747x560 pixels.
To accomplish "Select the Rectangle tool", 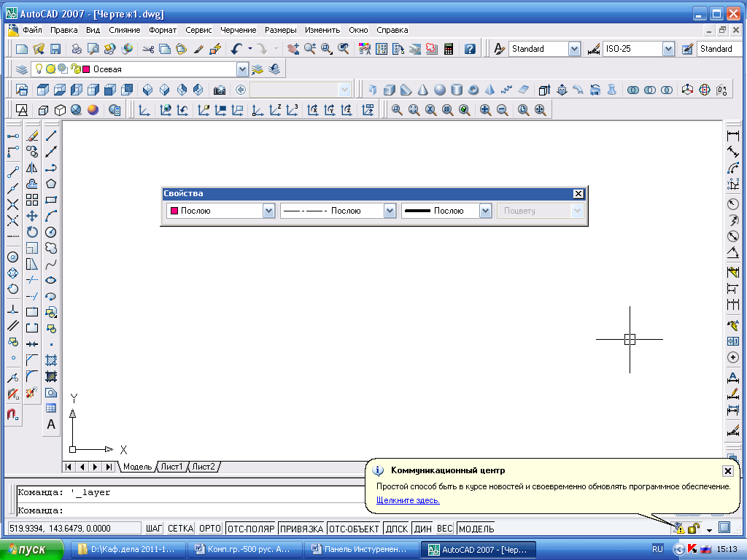I will tap(51, 200).
